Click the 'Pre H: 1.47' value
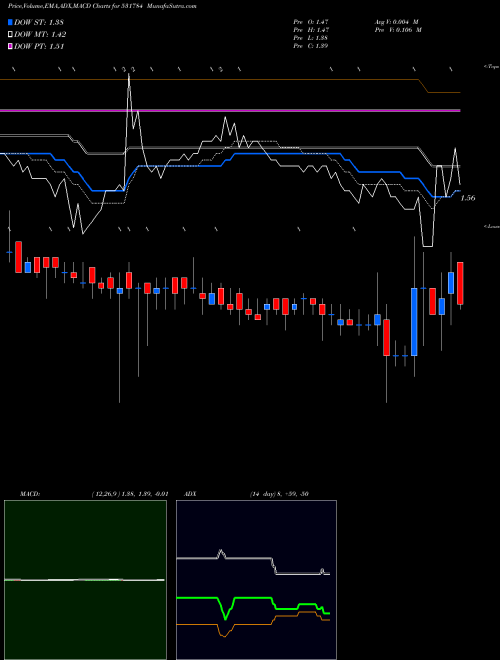 point(311,29)
